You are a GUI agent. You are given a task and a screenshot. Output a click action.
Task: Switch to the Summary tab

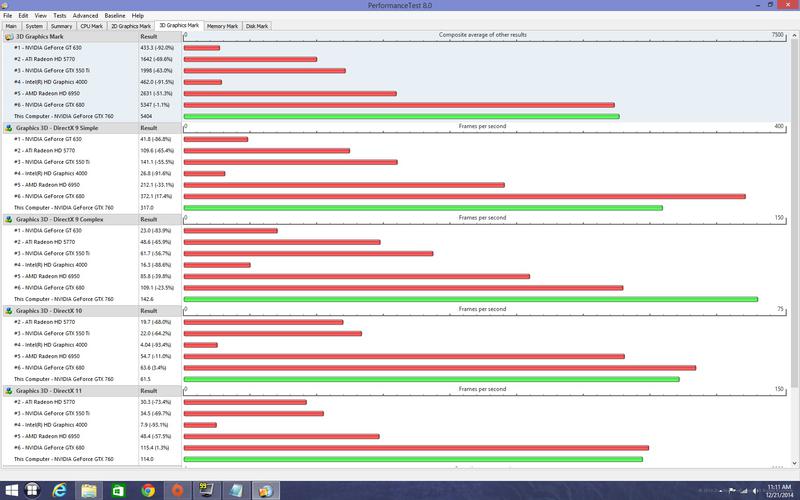click(61, 26)
